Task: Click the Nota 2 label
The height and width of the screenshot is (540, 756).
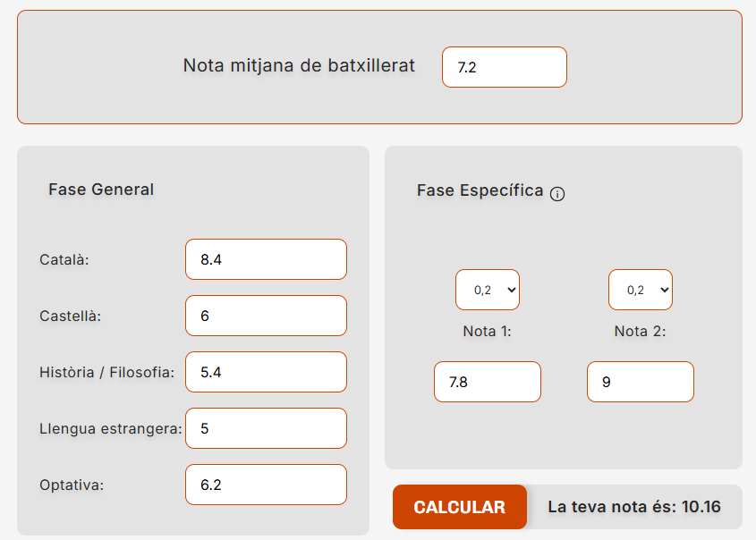Action: coord(640,332)
